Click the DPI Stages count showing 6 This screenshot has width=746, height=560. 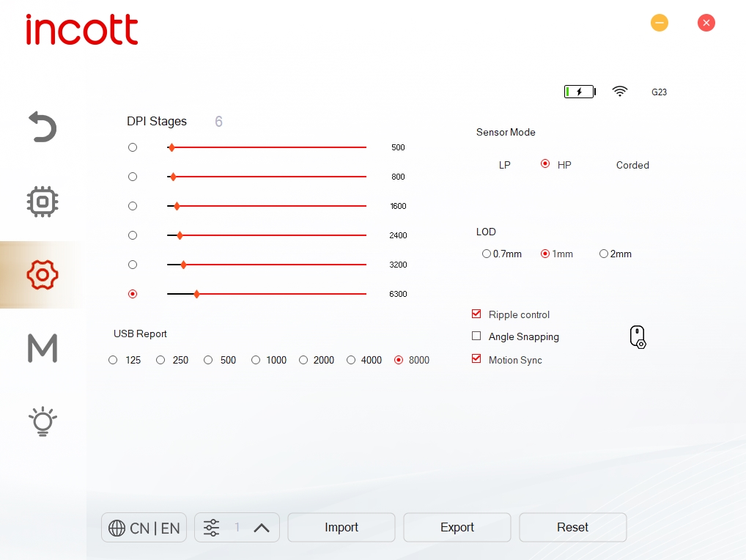pyautogui.click(x=218, y=121)
